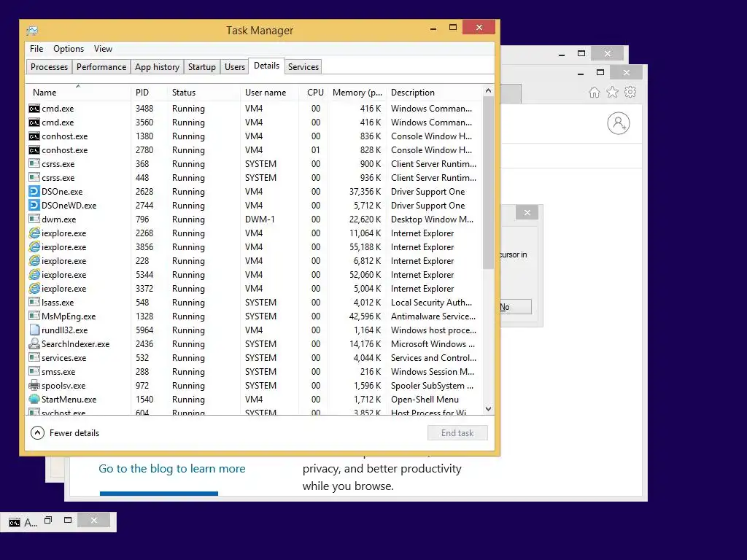Click the vertical scrollbar thumb
Viewport: 747px width, 560px height.
point(488,183)
